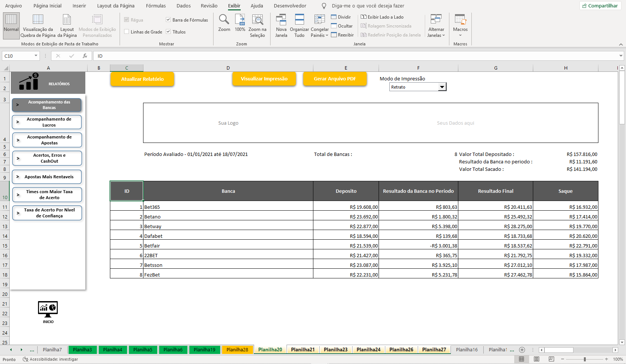Click vertical scrollbar down arrow

[622, 342]
